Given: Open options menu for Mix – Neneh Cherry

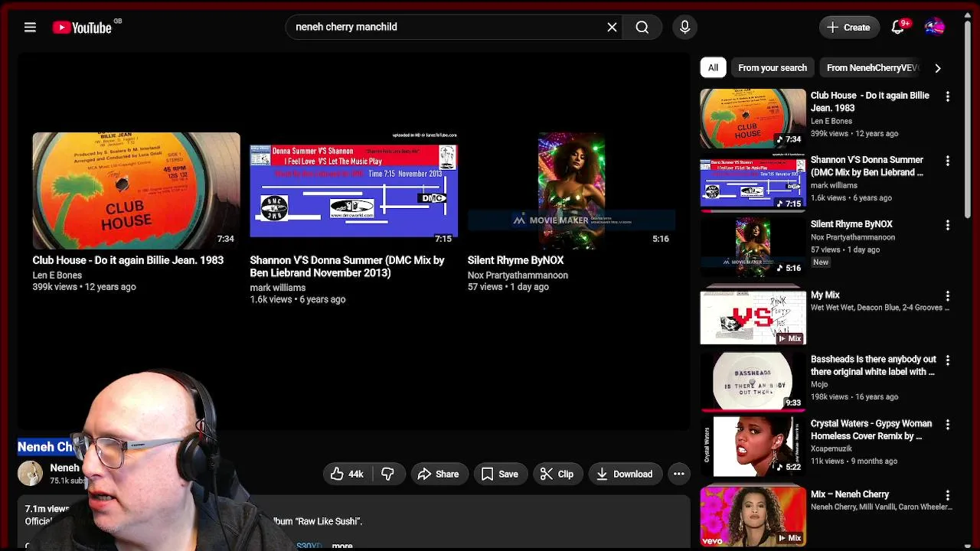Looking at the screenshot, I should 948,495.
